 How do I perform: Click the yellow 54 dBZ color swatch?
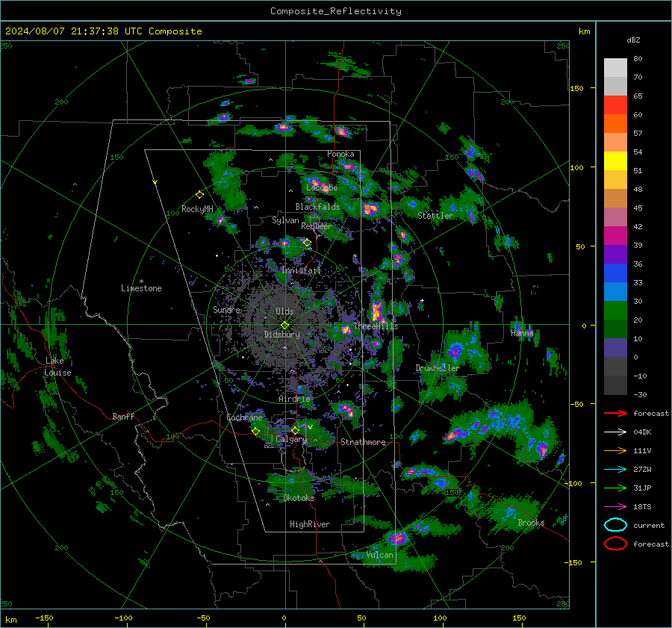point(615,161)
